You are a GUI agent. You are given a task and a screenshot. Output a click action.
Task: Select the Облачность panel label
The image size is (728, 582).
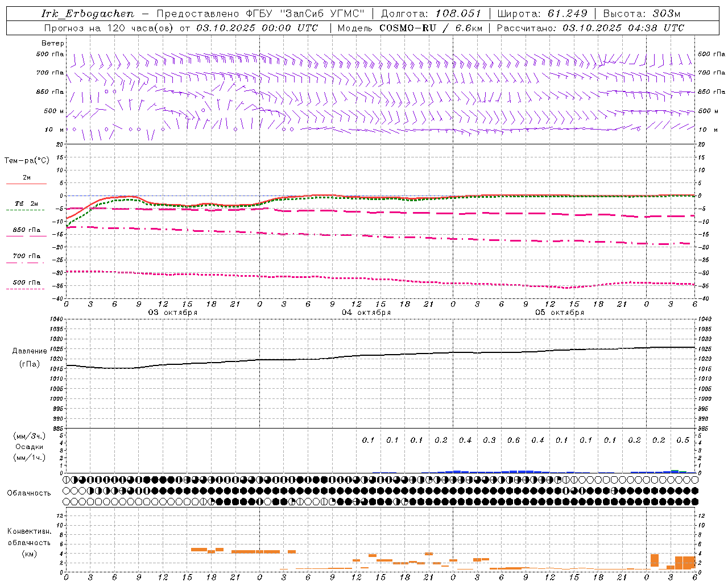coord(29,493)
